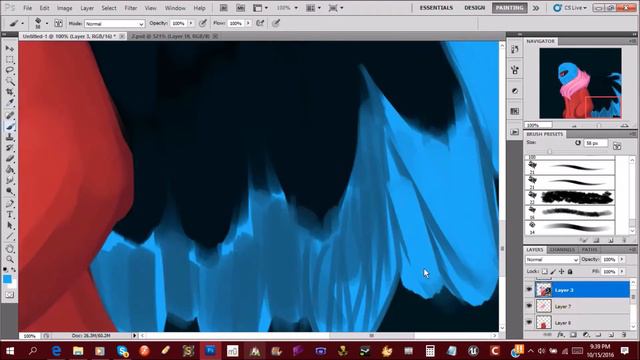
Task: Select the Type tool
Action: click(x=9, y=215)
